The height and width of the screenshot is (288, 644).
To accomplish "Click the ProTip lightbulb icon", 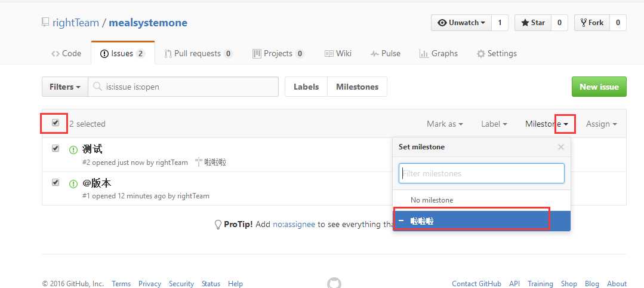I will pos(218,224).
